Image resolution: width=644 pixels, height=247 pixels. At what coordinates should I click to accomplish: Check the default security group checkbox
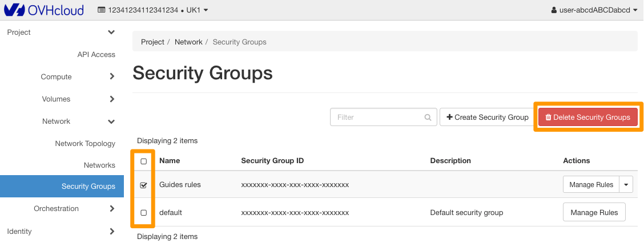pyautogui.click(x=144, y=213)
